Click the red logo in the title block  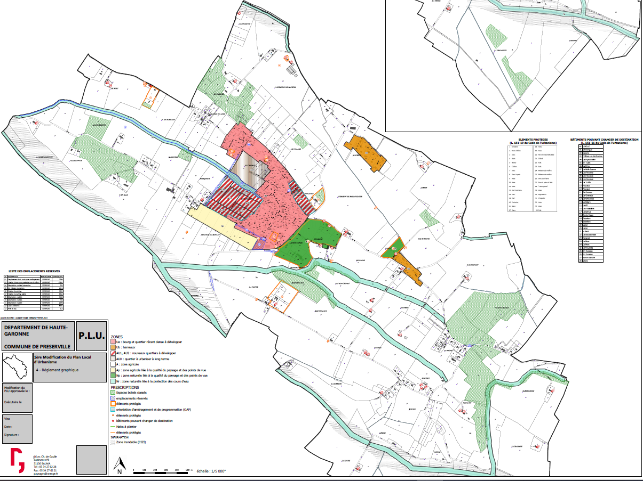[x=17, y=458]
